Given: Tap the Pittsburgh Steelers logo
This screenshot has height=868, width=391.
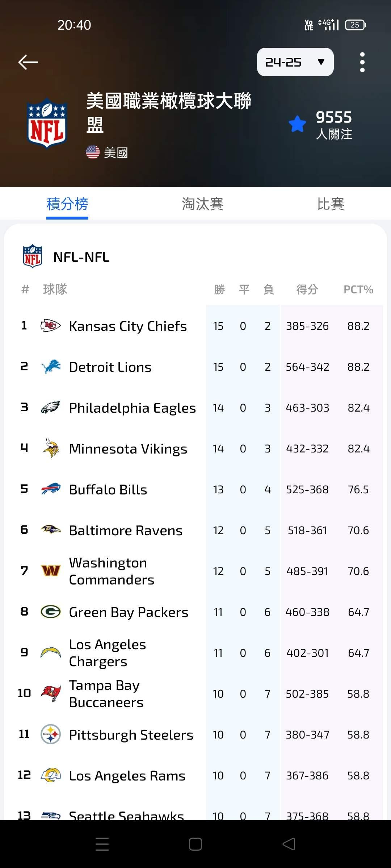Looking at the screenshot, I should point(50,735).
